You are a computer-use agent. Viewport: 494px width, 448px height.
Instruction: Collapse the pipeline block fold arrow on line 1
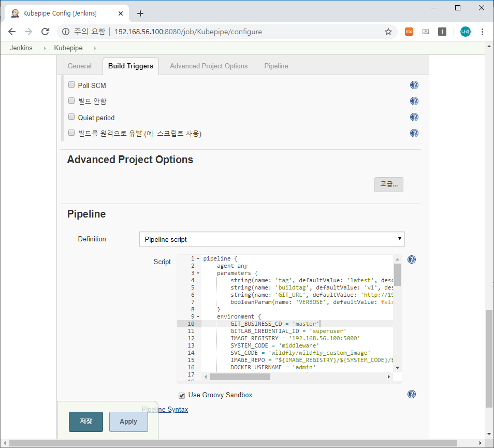tap(198, 258)
